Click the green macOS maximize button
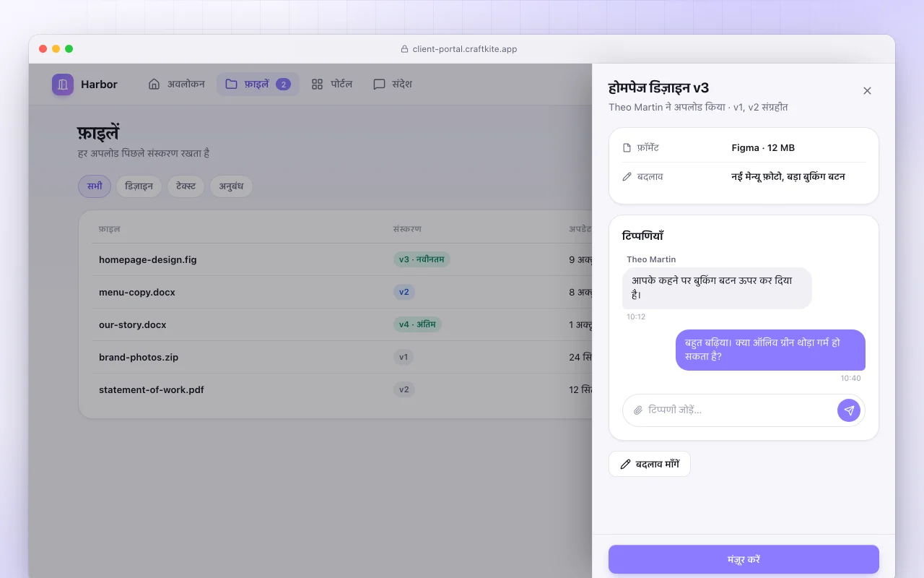The image size is (924, 578). coord(69,49)
